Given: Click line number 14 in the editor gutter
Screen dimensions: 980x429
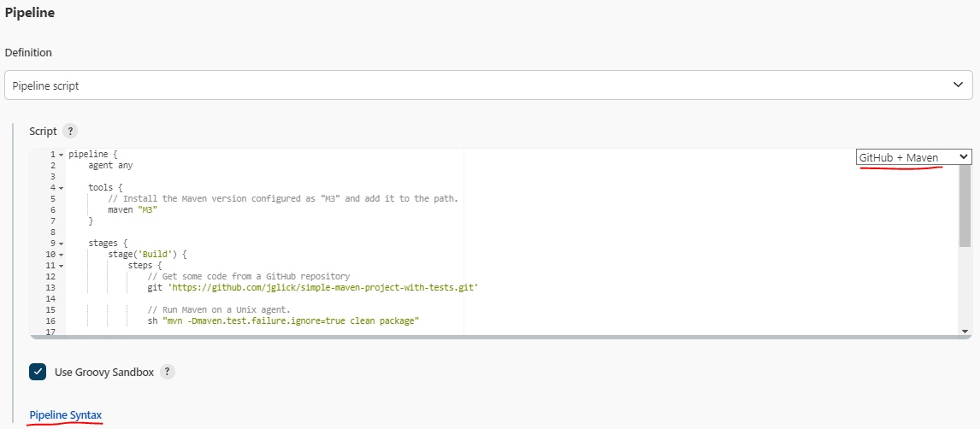Looking at the screenshot, I should (50, 298).
